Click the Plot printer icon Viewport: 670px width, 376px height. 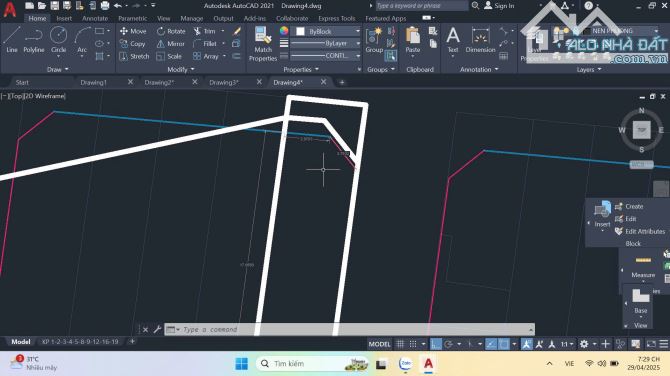105,6
